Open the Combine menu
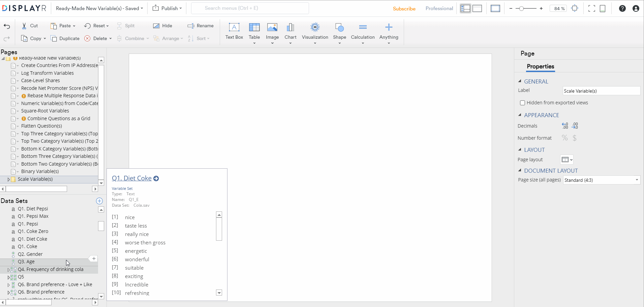644x307 pixels. pyautogui.click(x=133, y=38)
